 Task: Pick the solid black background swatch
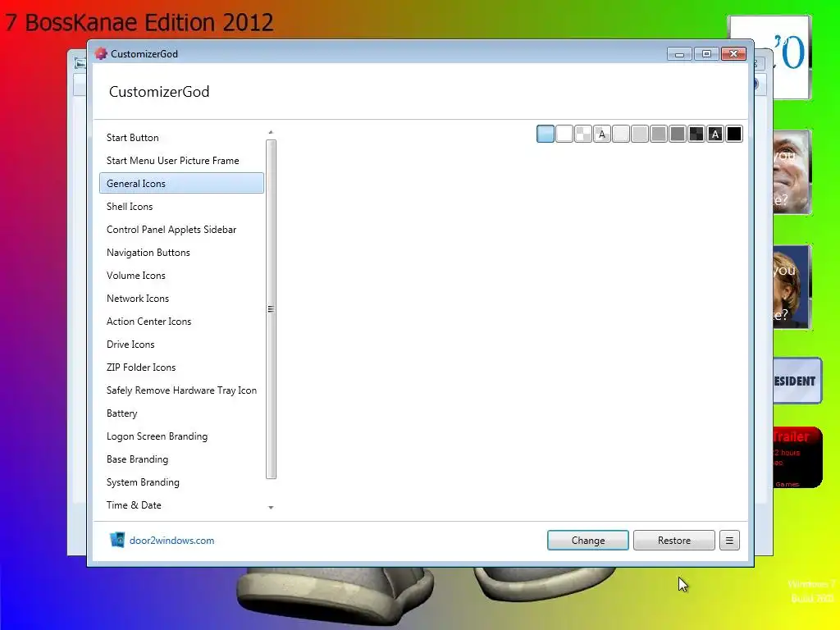[x=734, y=134]
